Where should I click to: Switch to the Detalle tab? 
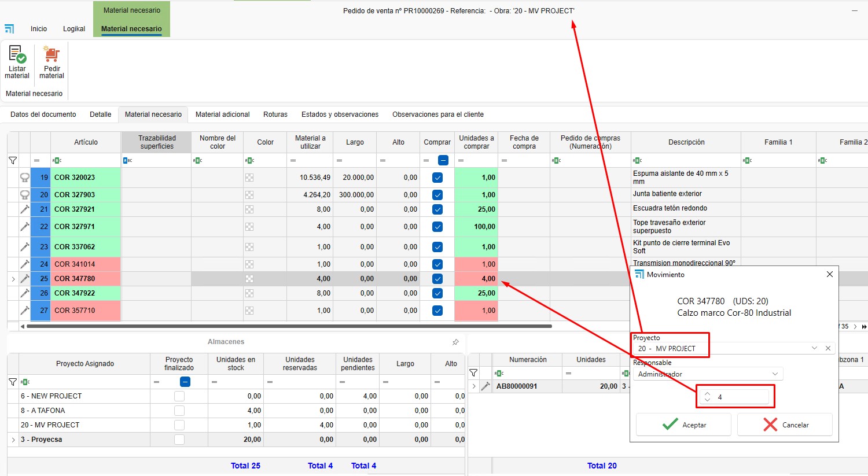click(101, 115)
